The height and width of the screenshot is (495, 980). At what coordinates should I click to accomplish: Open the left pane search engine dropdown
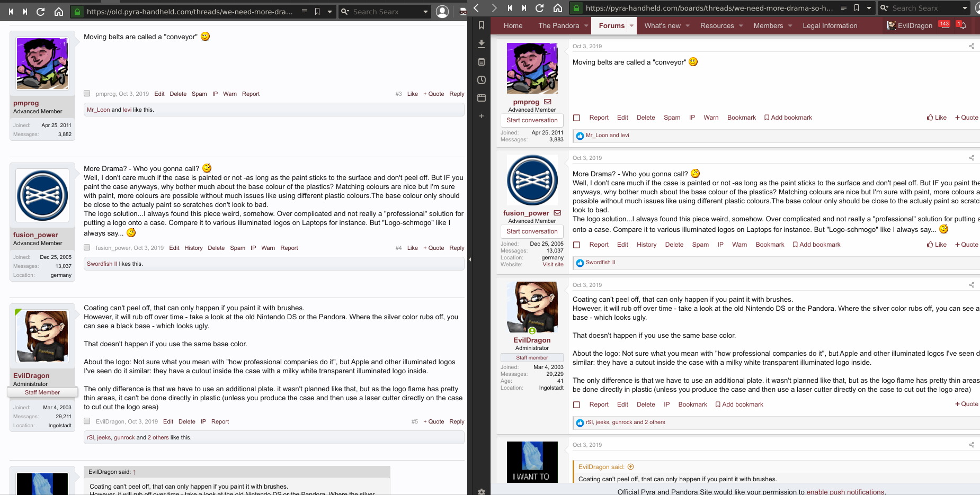tap(425, 12)
